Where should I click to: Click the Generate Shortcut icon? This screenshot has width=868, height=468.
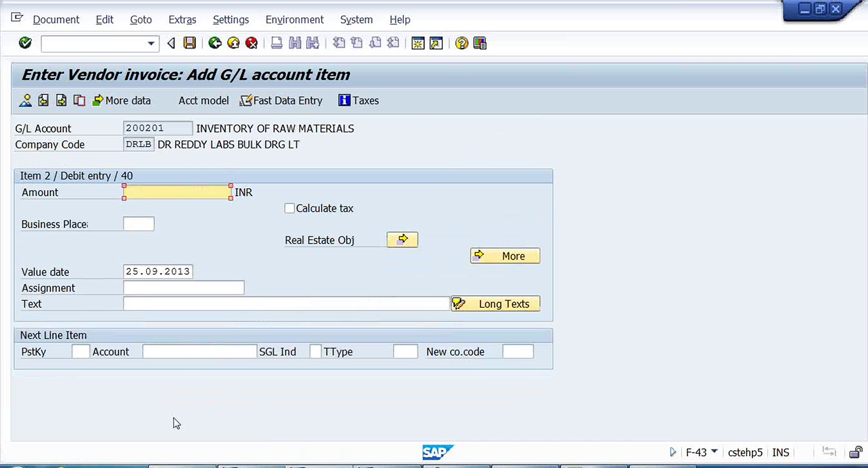pos(436,43)
